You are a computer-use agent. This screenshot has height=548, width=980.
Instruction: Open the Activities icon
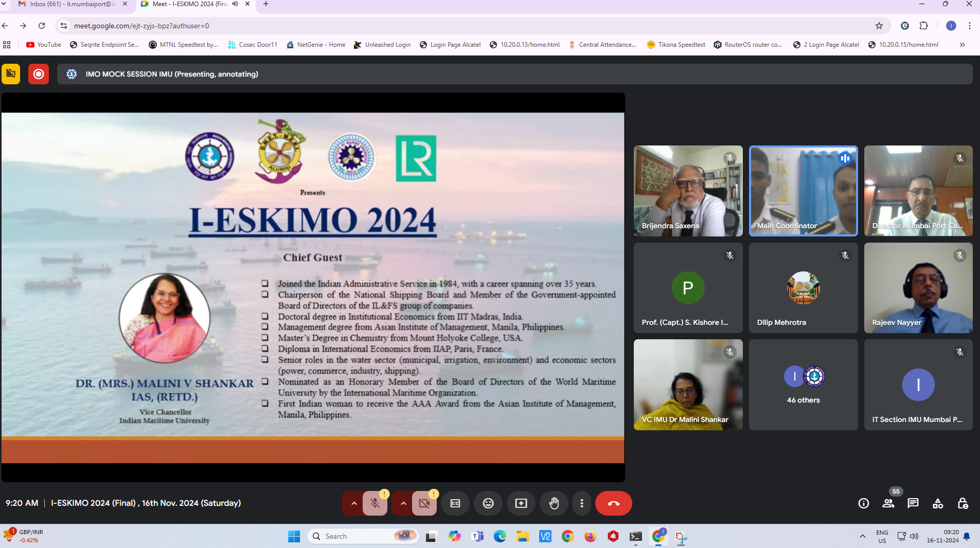pyautogui.click(x=938, y=503)
